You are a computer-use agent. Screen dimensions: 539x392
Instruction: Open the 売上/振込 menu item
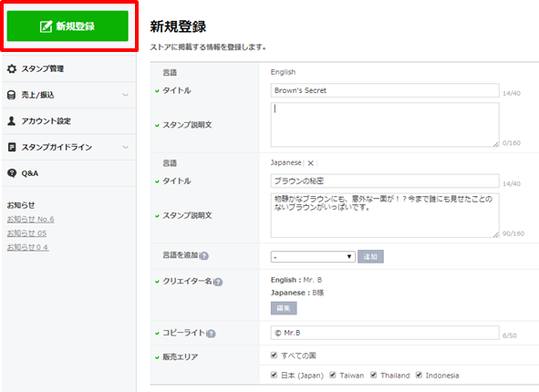coord(68,95)
